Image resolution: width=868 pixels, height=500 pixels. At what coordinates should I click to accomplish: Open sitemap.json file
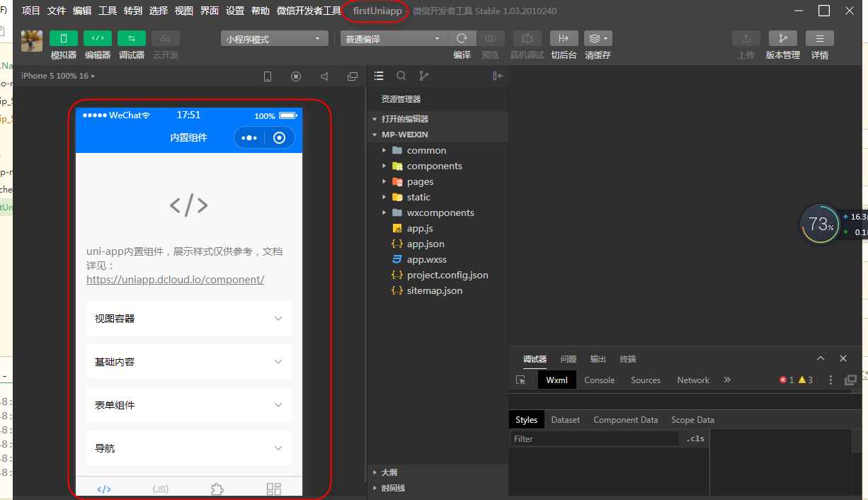(438, 290)
